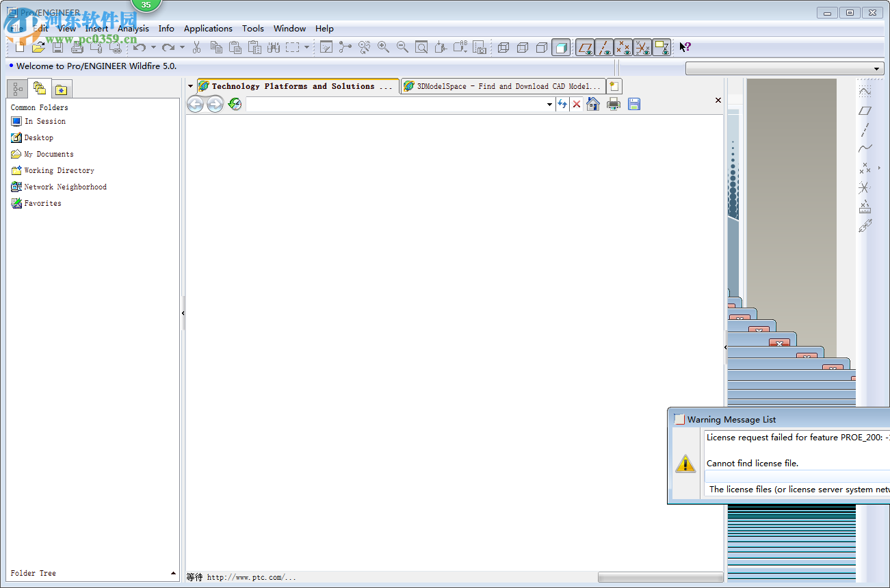Toggle datum axes display
890x588 pixels.
[604, 47]
